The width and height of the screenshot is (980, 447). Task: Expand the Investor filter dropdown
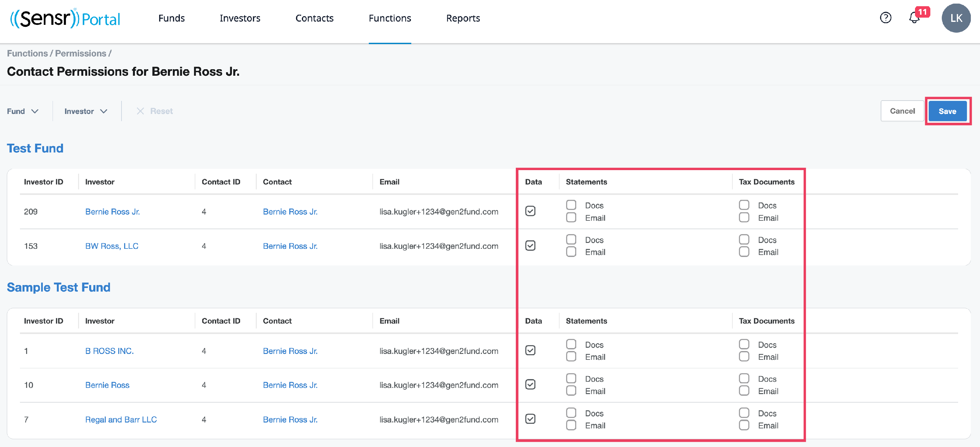pos(86,111)
